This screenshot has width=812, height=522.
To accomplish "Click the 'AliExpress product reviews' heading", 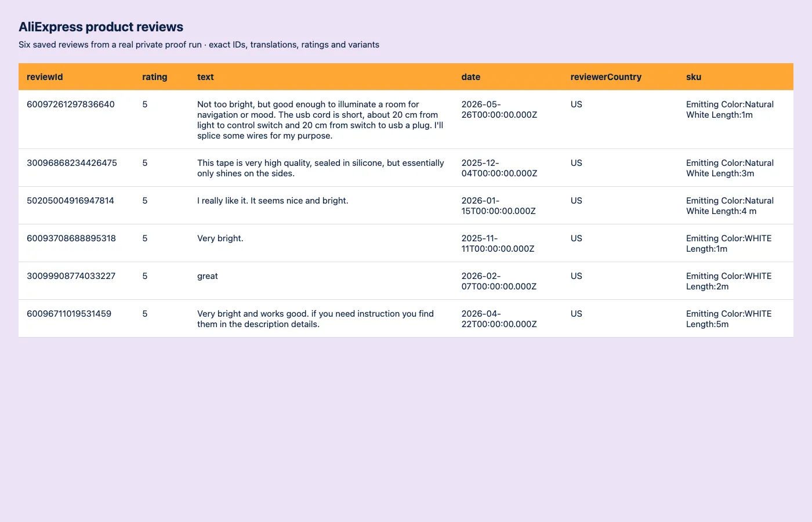I will point(101,27).
